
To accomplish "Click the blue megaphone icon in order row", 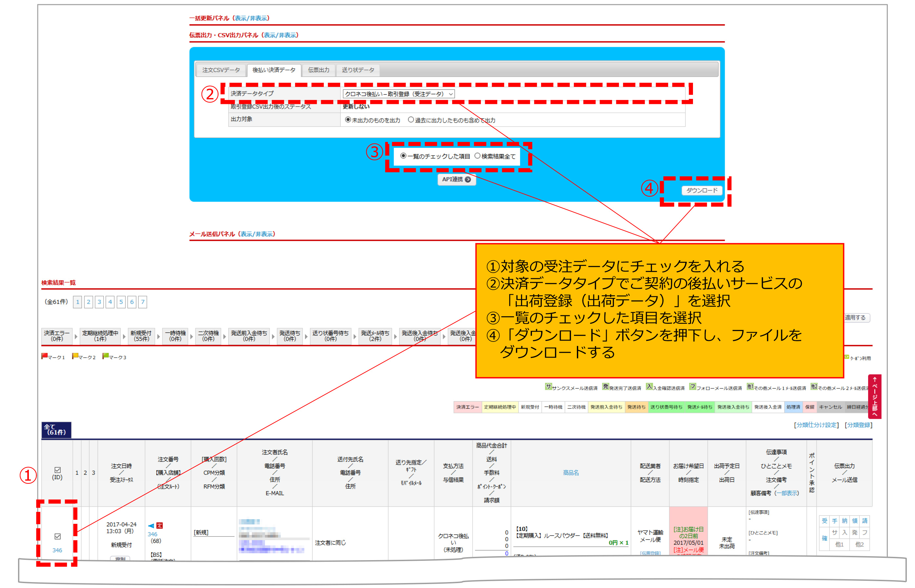I will tap(151, 526).
